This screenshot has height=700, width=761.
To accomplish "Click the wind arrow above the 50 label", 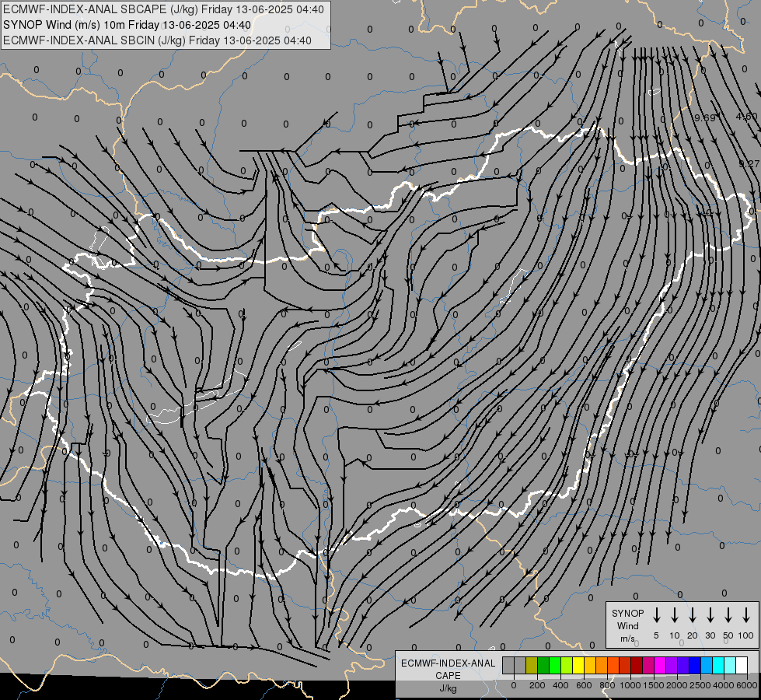I will [728, 615].
